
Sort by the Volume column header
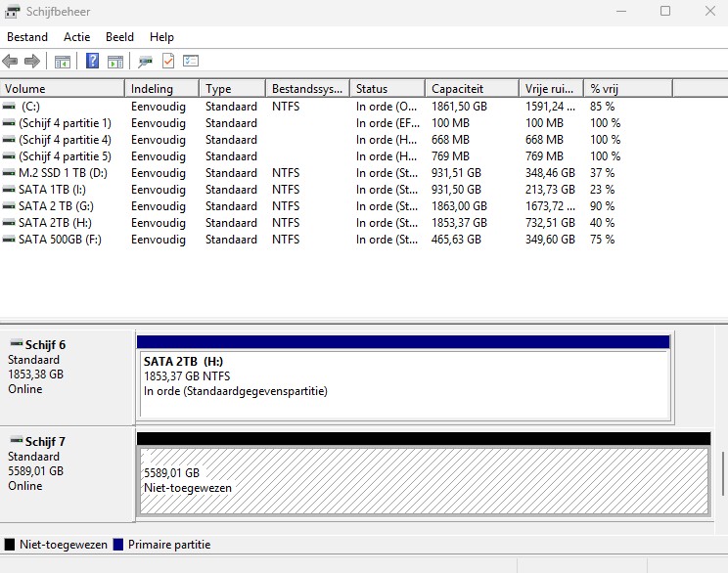[63, 89]
